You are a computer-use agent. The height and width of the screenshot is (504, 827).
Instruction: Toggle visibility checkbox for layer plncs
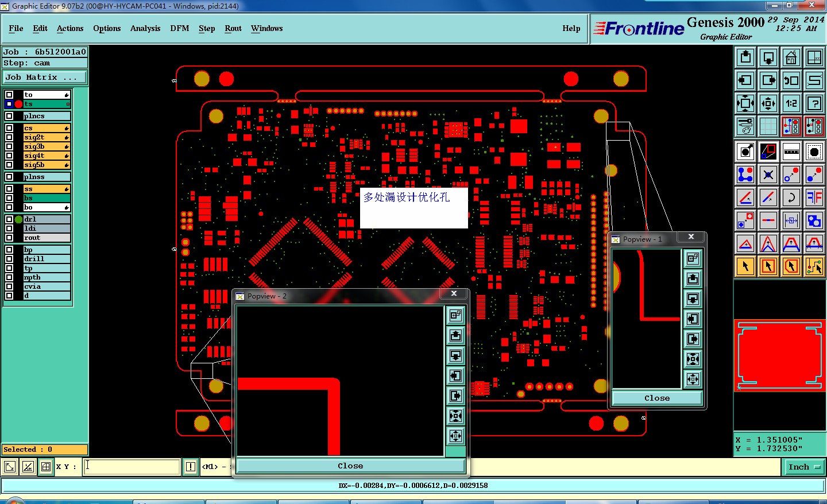click(9, 116)
